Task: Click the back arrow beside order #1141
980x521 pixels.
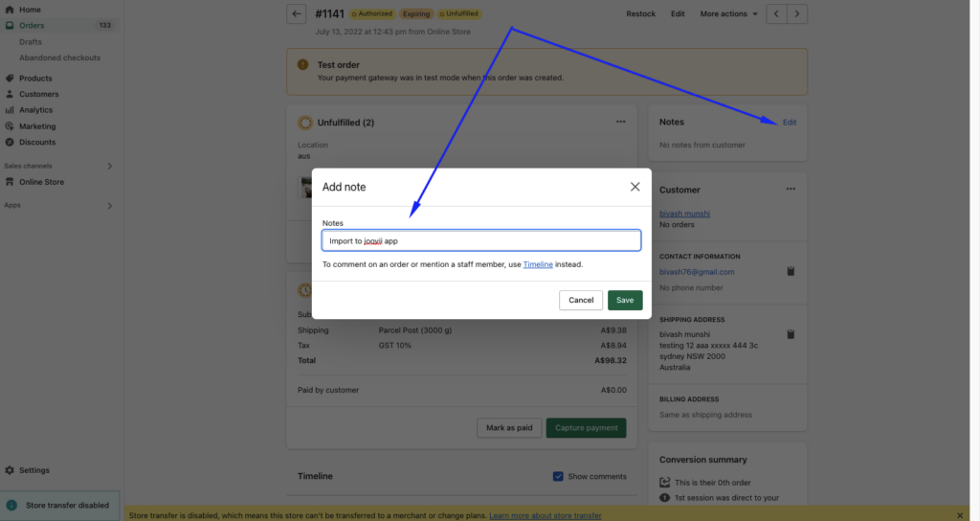Action: 297,14
